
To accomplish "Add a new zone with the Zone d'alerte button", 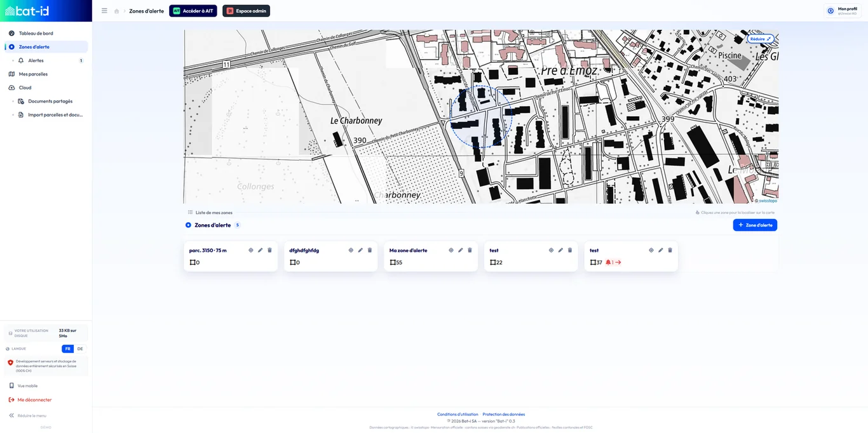I will coord(755,225).
